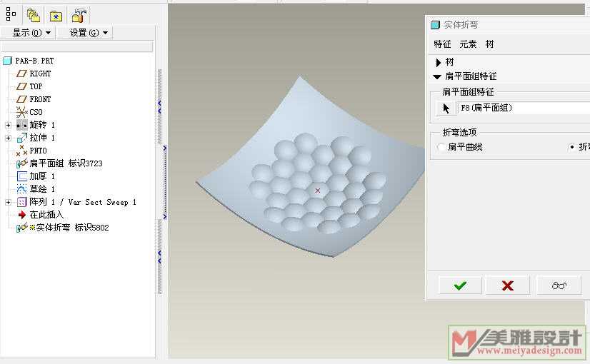Click the top collapse arrows on navigator sash
Image resolution: width=590 pixels, height=364 pixels.
click(159, 106)
